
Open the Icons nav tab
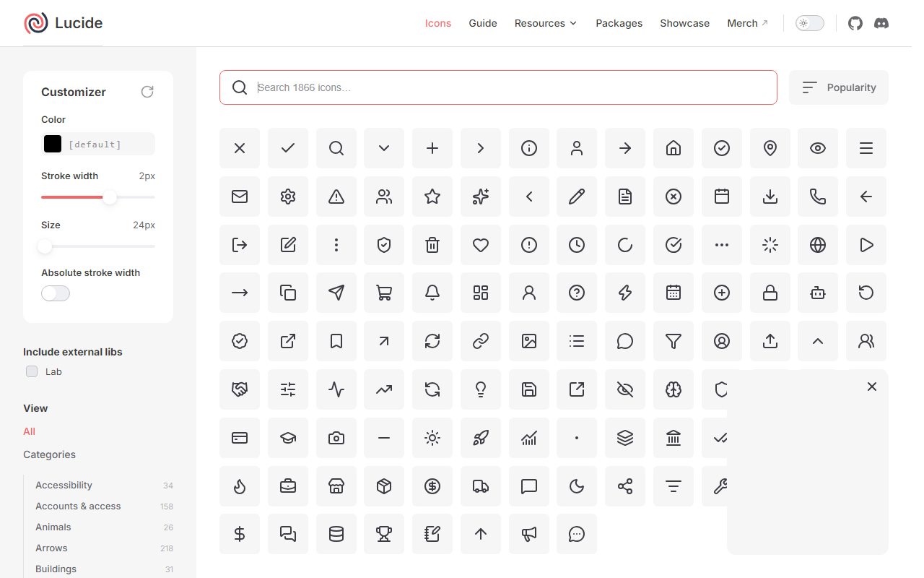438,23
